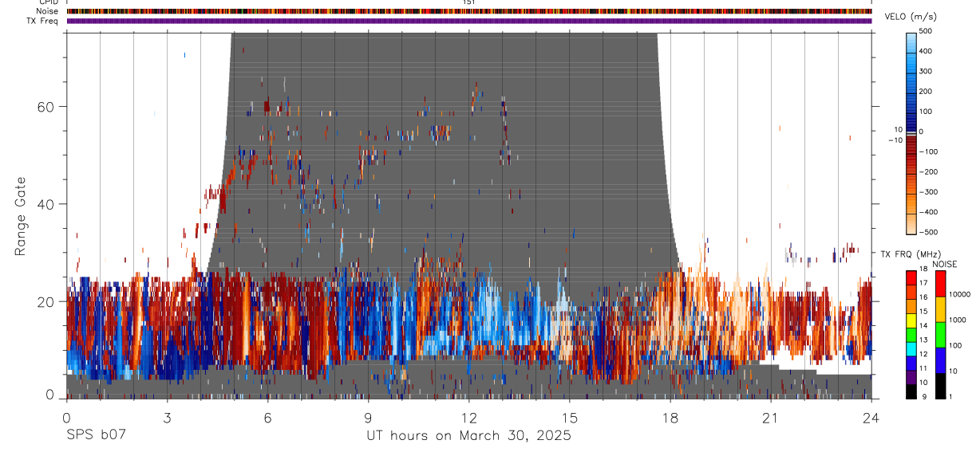Click the 300 tick on velocity colorbar
The image size is (980, 452).
(926, 71)
